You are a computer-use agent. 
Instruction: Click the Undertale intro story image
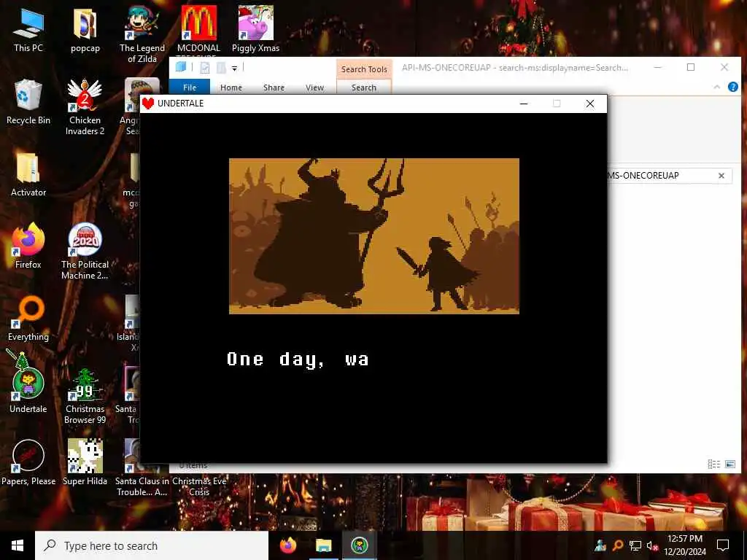click(374, 236)
